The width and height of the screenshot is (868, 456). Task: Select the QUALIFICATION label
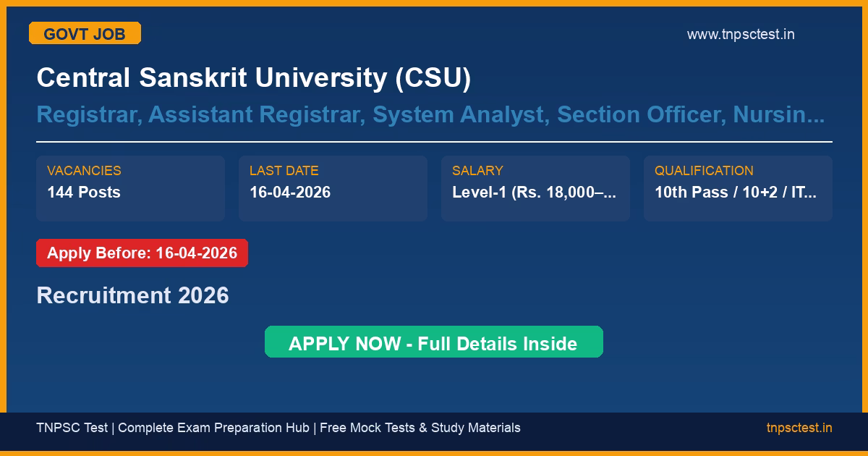[x=704, y=171]
